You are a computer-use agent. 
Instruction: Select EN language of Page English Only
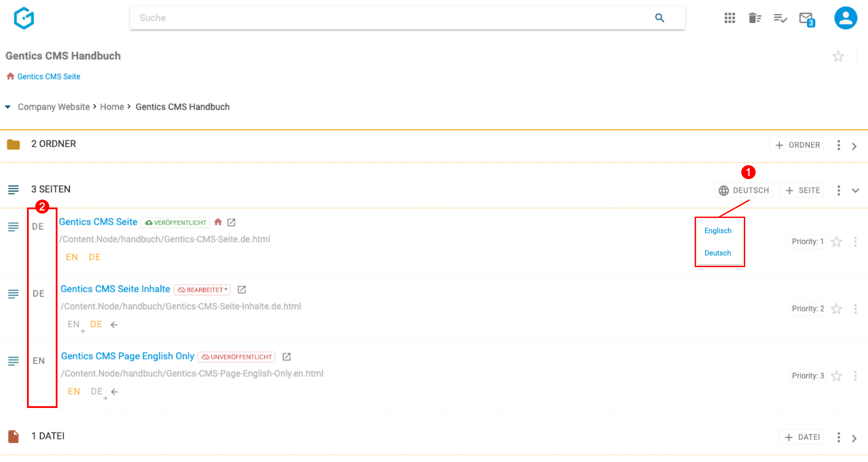coord(74,391)
